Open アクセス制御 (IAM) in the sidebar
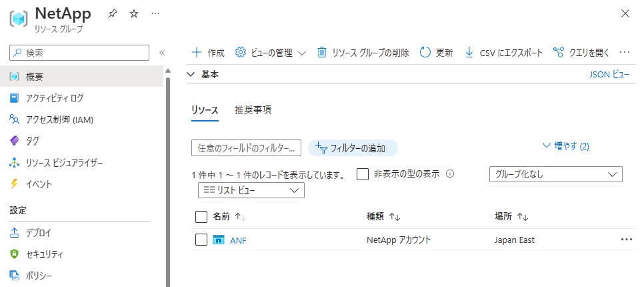Screen dimensions: 644x287 point(59,119)
